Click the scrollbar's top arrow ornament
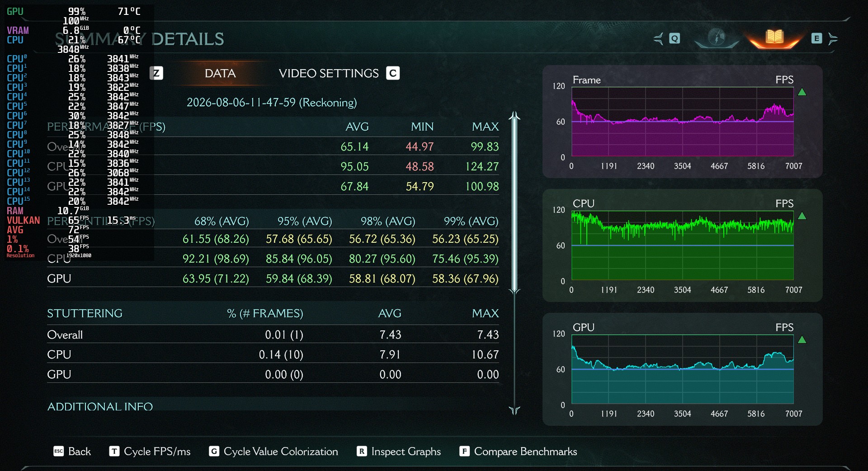Viewport: 868px width, 471px height. [x=514, y=116]
